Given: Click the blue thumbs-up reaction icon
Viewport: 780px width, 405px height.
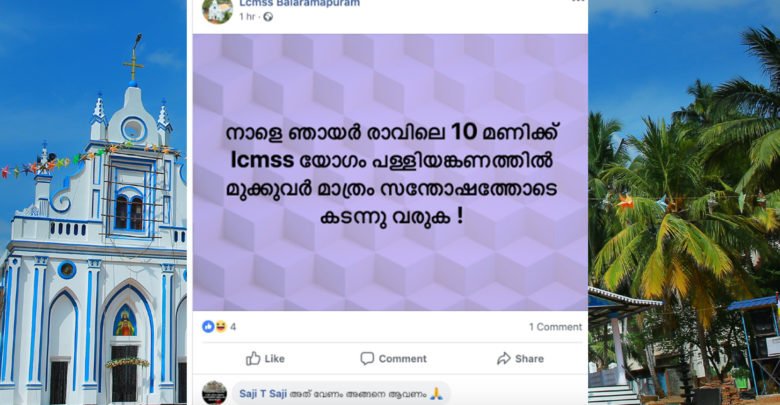Looking at the screenshot, I should (208, 326).
